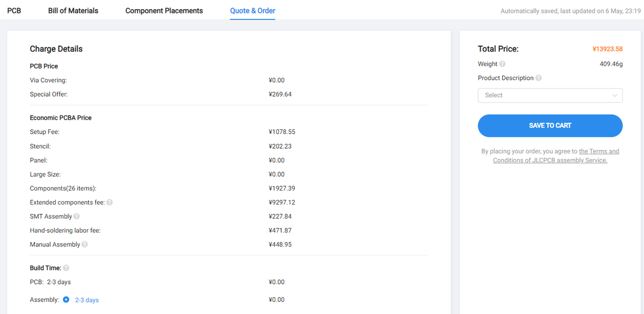
Task: Click help icon next to SMT Assembly
Action: click(x=77, y=216)
